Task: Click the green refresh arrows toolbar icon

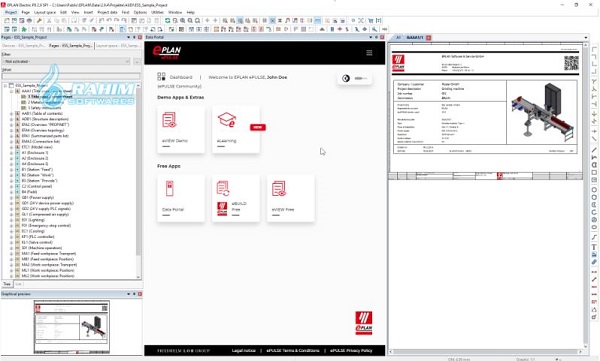Action: click(x=167, y=20)
